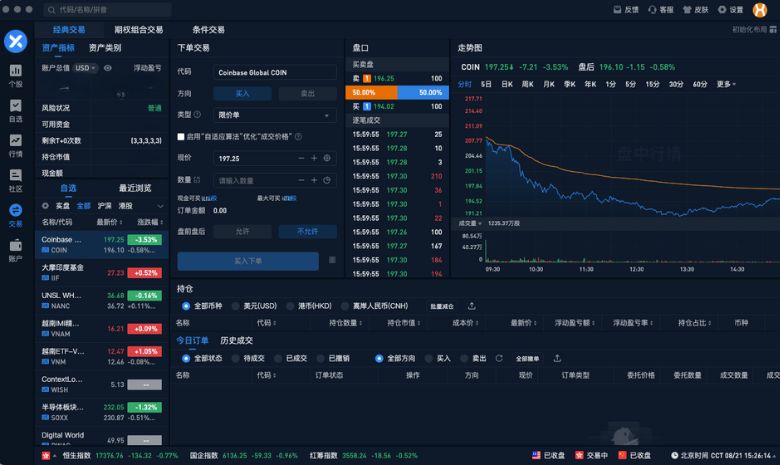780x465 pixels.
Task: Click the target icon in price field
Action: click(x=327, y=158)
